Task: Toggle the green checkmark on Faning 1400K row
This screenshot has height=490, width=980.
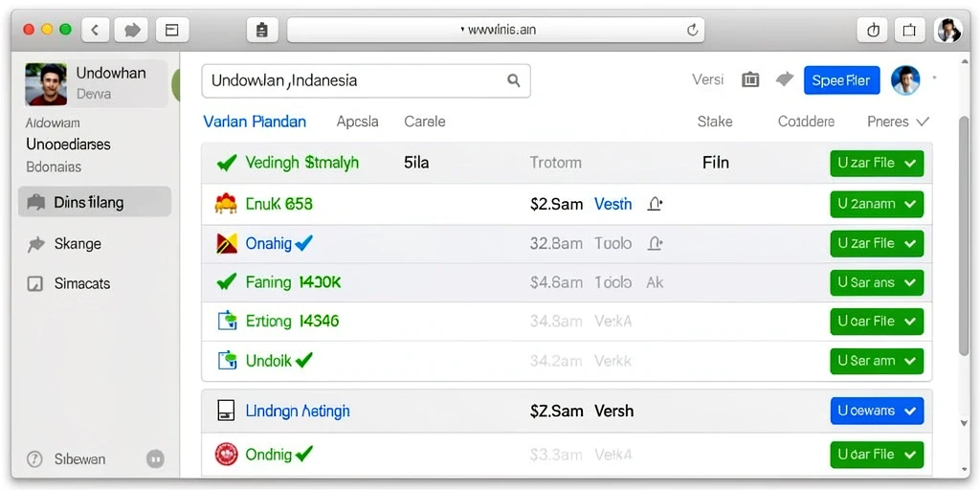Action: point(226,282)
